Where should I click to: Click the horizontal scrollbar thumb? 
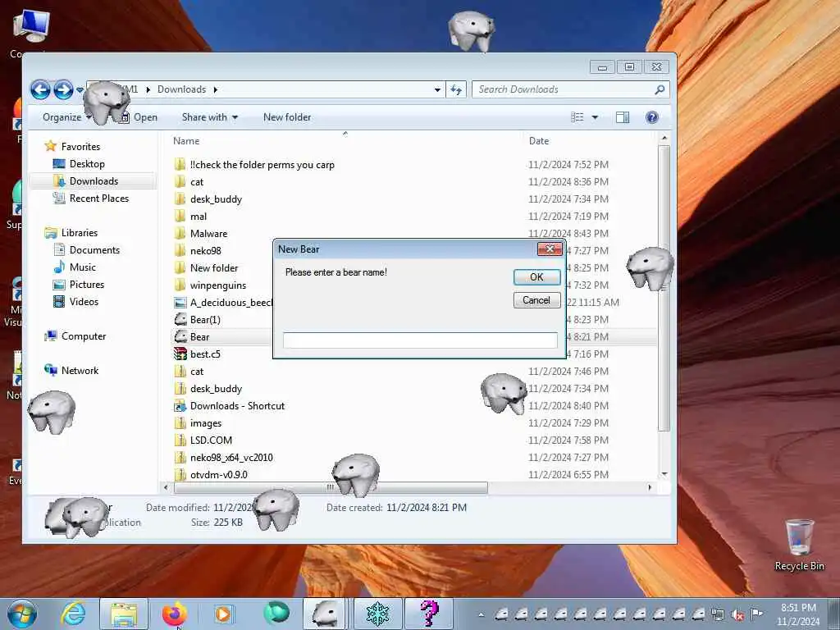tap(331, 487)
